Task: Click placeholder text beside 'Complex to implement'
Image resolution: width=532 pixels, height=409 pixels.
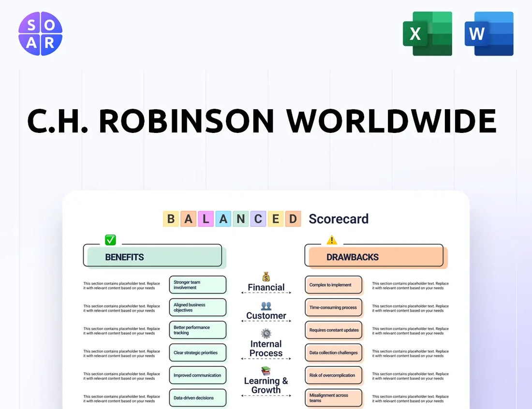Action: point(410,286)
